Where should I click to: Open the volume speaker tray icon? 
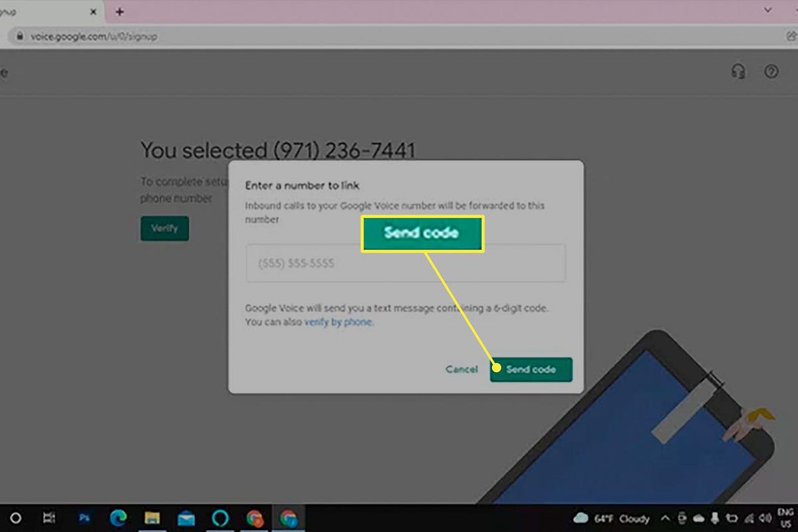(766, 518)
